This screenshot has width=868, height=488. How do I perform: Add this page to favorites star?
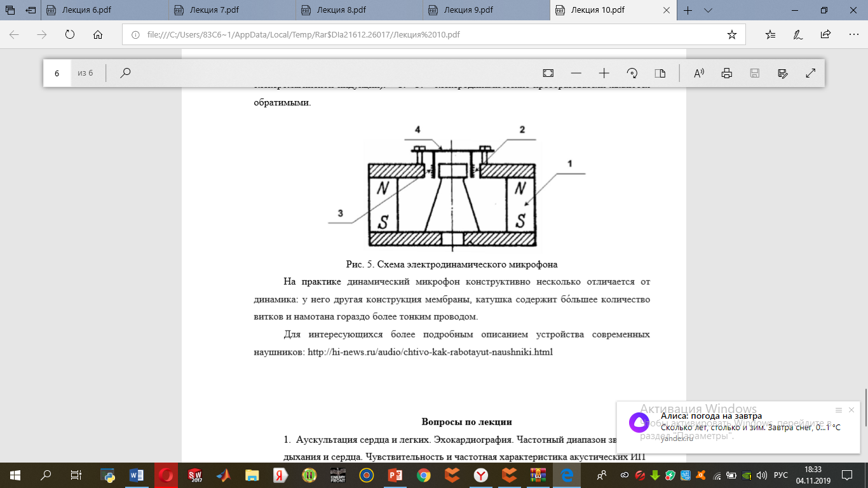coord(732,35)
